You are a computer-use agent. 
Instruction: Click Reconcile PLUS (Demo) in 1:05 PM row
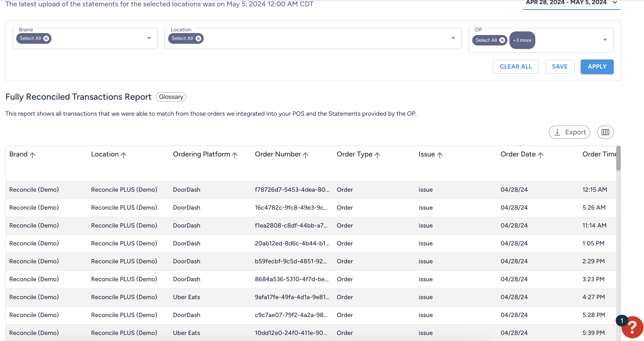point(124,243)
